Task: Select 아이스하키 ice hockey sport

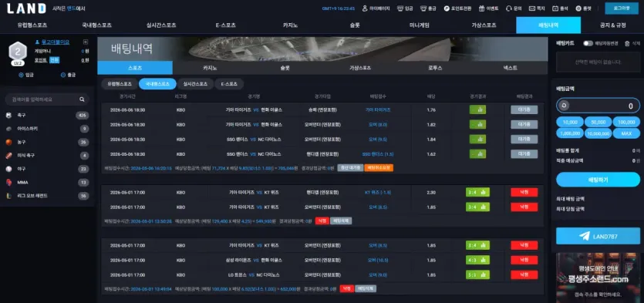Action: click(47, 129)
